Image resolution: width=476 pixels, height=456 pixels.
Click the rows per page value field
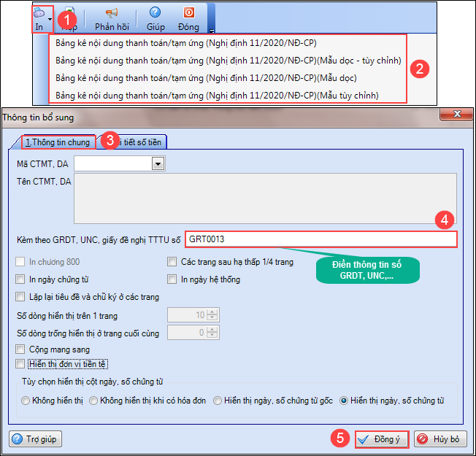coord(188,315)
